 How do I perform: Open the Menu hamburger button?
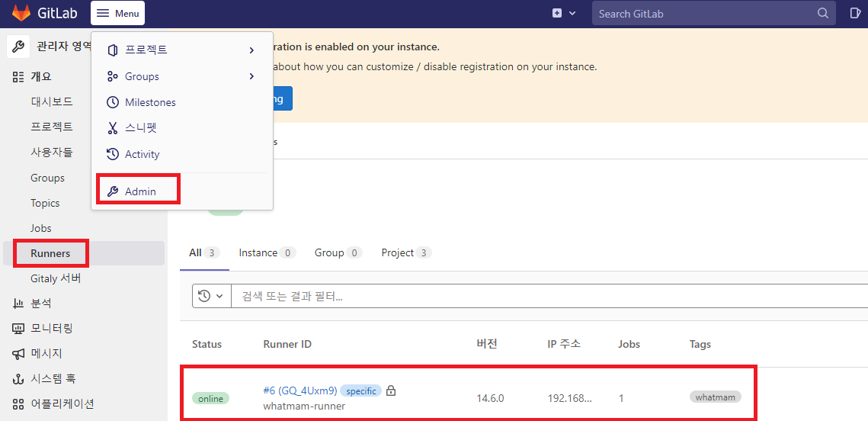tap(117, 13)
